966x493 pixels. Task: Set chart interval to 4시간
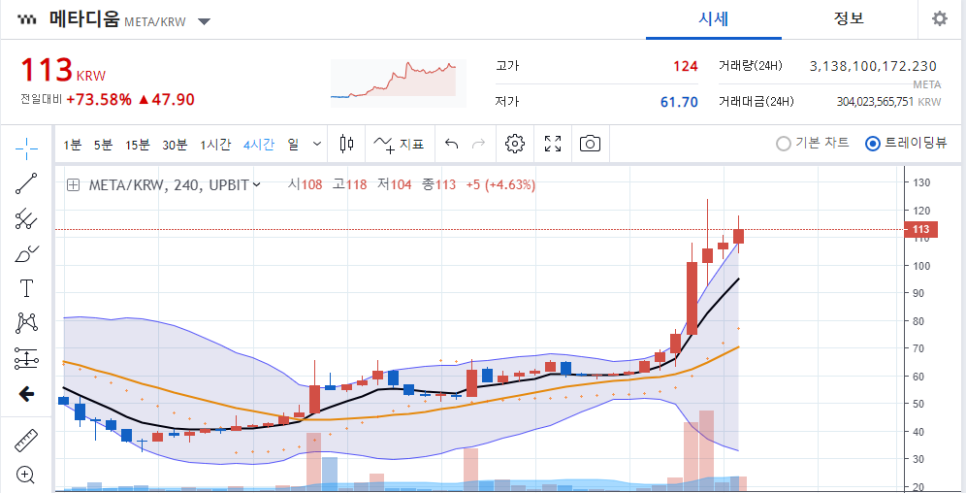pos(259,145)
